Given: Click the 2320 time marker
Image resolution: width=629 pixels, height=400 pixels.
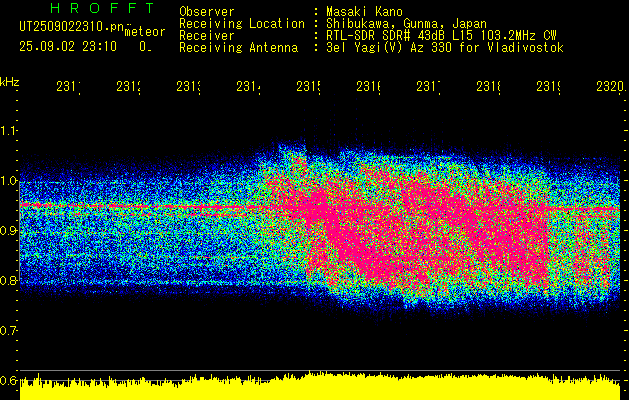Looking at the screenshot, I should point(611,87).
